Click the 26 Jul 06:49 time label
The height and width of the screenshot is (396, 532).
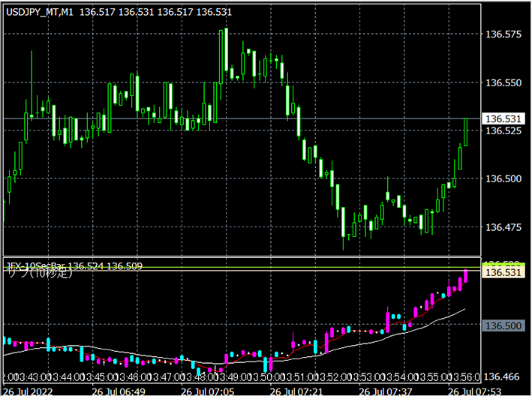(119, 391)
